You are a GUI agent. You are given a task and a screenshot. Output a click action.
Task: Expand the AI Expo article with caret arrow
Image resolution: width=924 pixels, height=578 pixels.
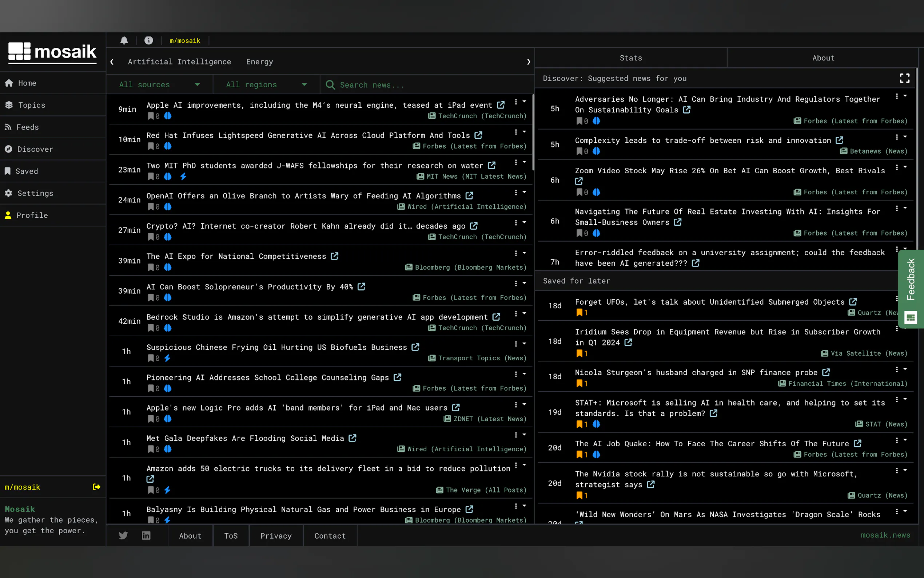pos(525,253)
